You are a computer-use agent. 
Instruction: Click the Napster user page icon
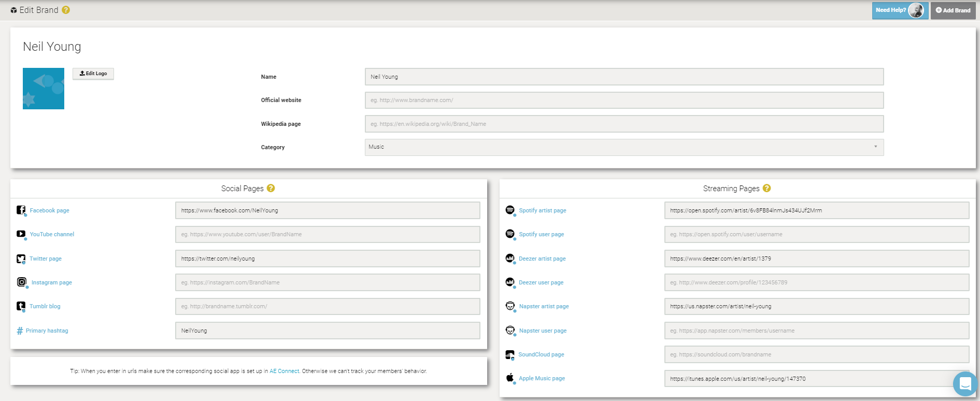[510, 330]
